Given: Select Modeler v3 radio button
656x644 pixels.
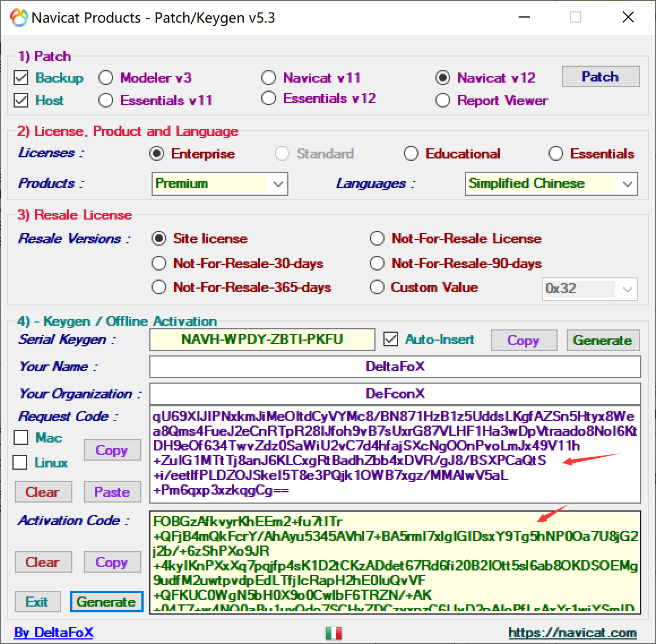Looking at the screenshot, I should click(x=105, y=78).
